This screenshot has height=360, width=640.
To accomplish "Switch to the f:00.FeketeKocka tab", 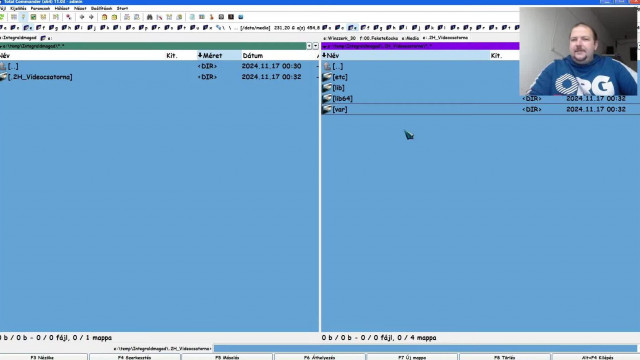I will click(379, 38).
